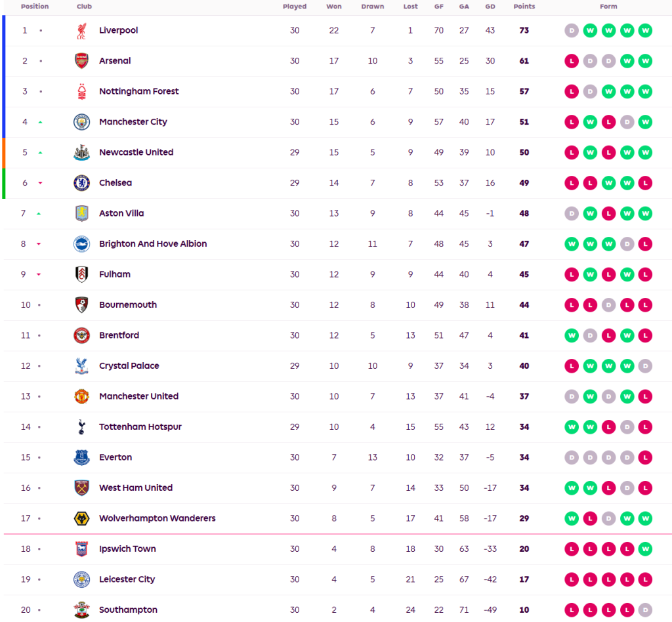Image resolution: width=672 pixels, height=622 pixels.
Task: Click the Manchester City badge
Action: (x=81, y=122)
